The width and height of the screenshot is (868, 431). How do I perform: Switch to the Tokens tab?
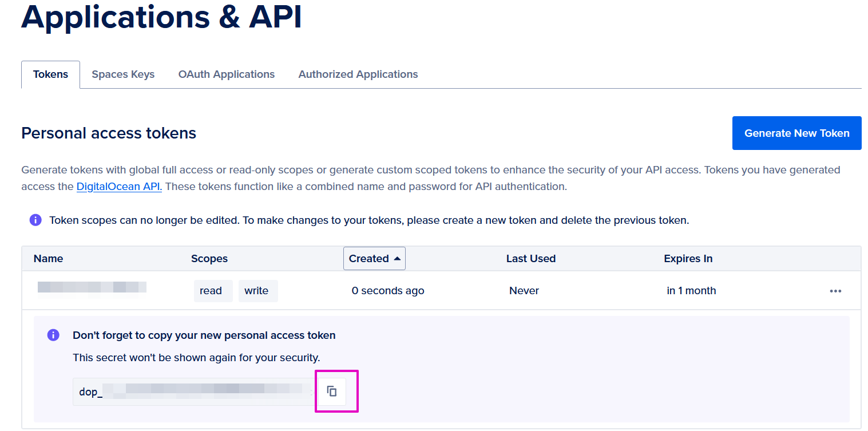[x=50, y=74]
